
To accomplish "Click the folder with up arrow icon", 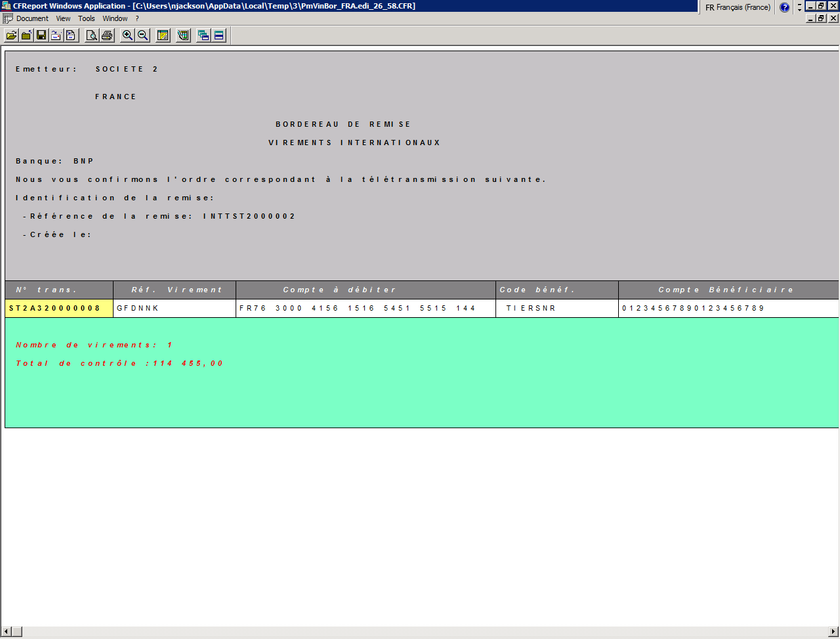I will point(26,35).
